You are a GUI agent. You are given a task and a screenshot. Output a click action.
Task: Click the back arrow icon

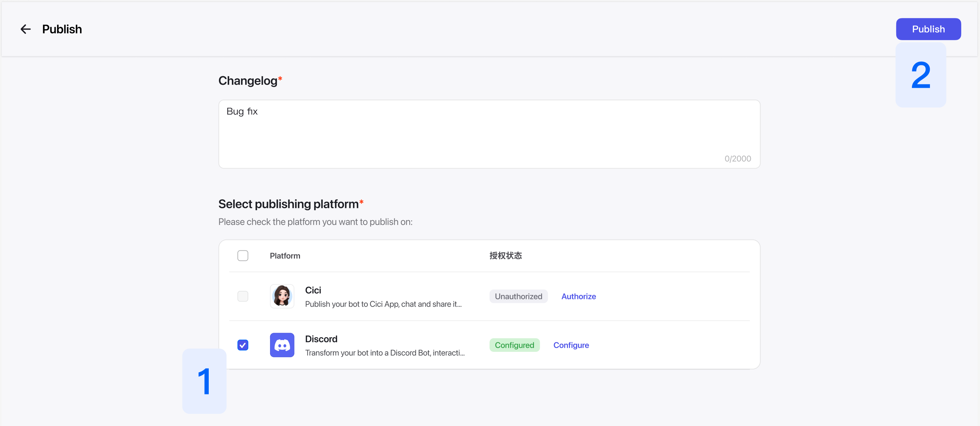click(x=26, y=29)
